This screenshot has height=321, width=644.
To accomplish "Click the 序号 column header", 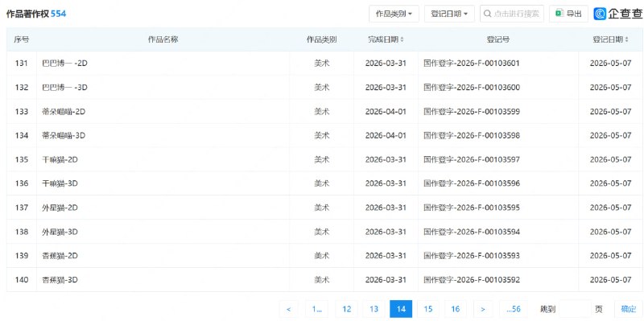I will point(22,39).
